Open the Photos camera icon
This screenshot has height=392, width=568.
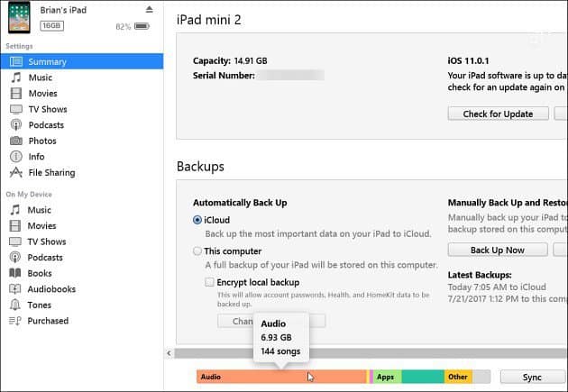(x=15, y=141)
